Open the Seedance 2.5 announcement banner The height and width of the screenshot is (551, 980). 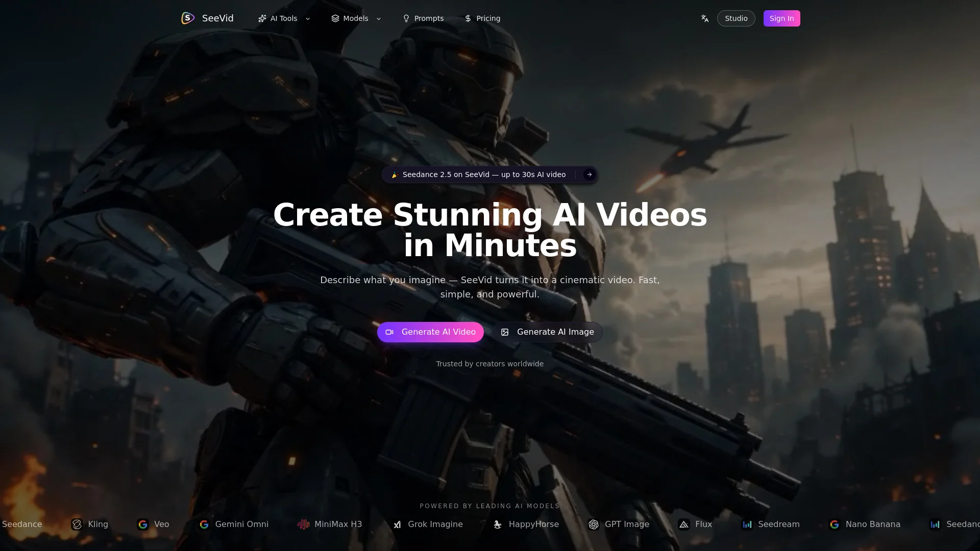(490, 174)
